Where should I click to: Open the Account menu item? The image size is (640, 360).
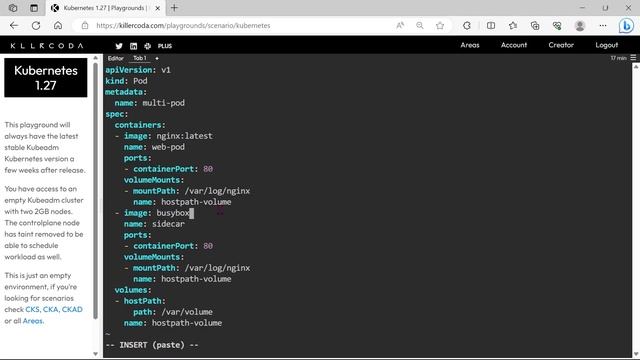[x=514, y=45]
